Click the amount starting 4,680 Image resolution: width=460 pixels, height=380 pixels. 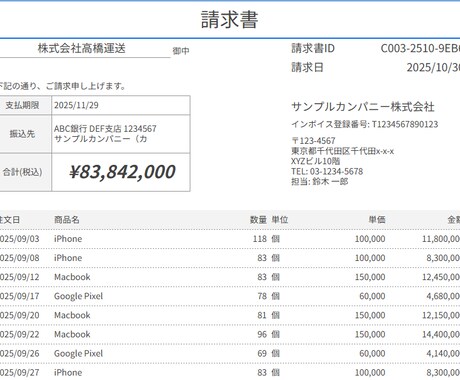(x=443, y=296)
